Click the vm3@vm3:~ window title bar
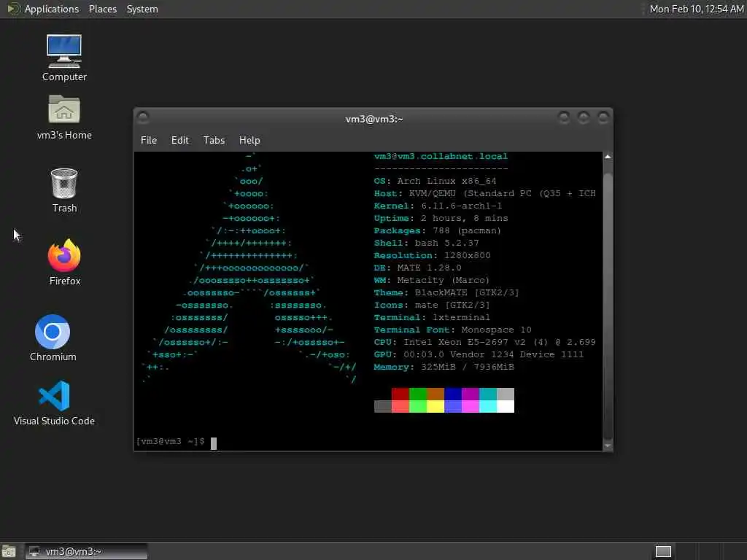This screenshot has height=560, width=747. pyautogui.click(x=374, y=119)
